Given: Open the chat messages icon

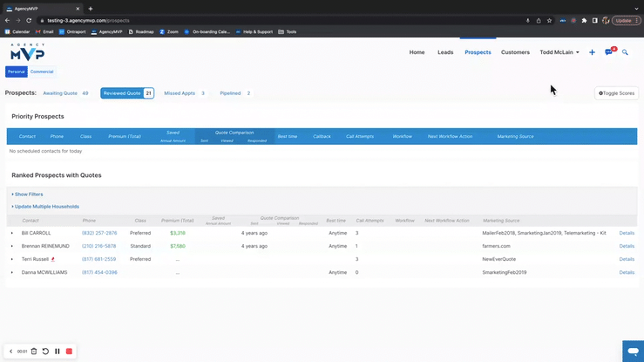Looking at the screenshot, I should tap(609, 52).
